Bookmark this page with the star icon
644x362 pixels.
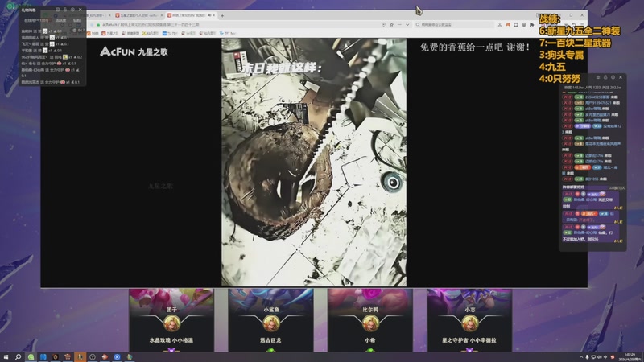click(x=391, y=25)
